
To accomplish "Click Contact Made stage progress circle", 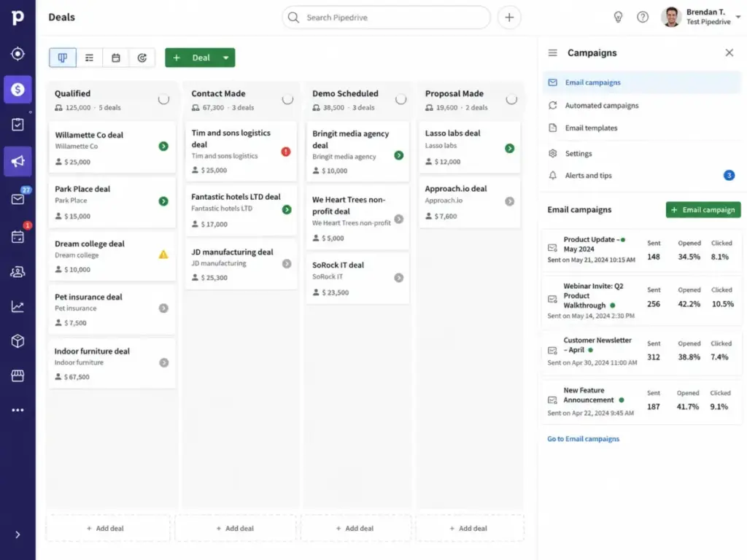I will tap(287, 99).
